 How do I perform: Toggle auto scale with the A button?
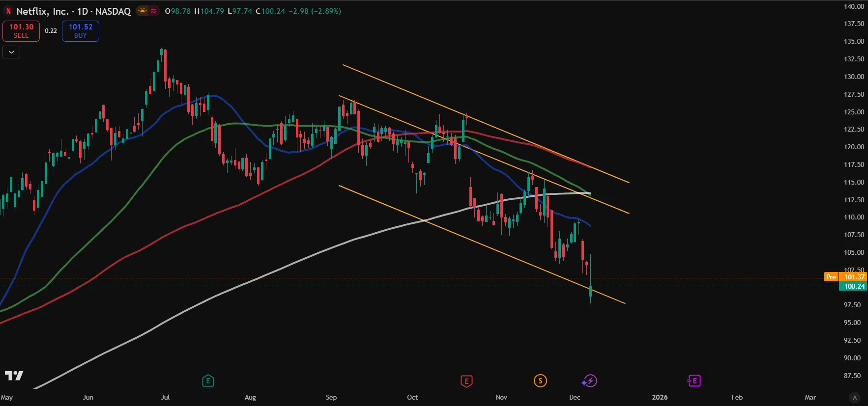click(855, 398)
